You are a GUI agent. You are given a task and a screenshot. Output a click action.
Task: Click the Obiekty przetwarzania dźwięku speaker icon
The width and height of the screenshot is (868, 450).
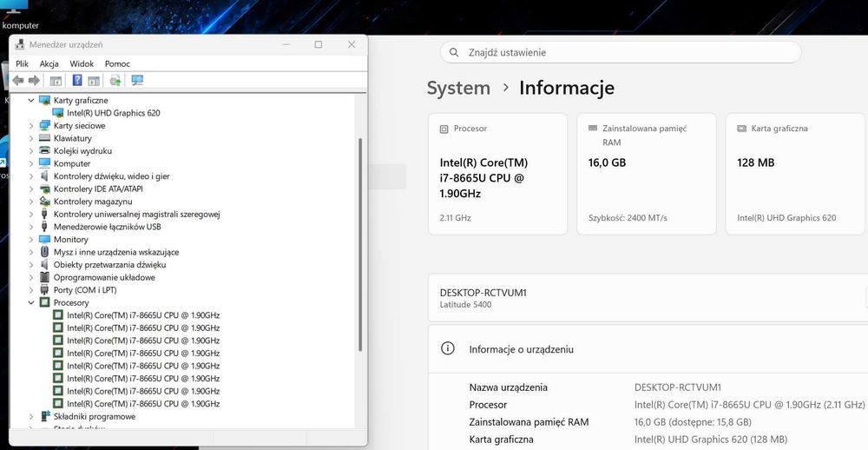coord(45,265)
